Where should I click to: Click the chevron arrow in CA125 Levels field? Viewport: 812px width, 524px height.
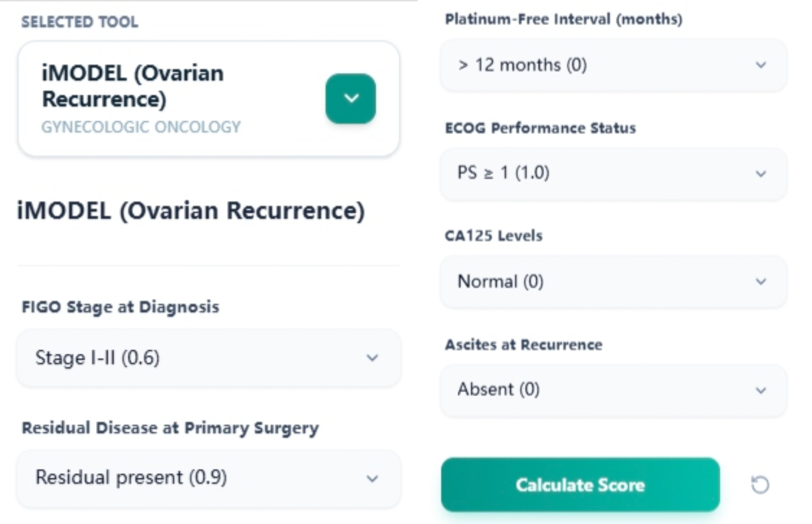[x=761, y=281]
